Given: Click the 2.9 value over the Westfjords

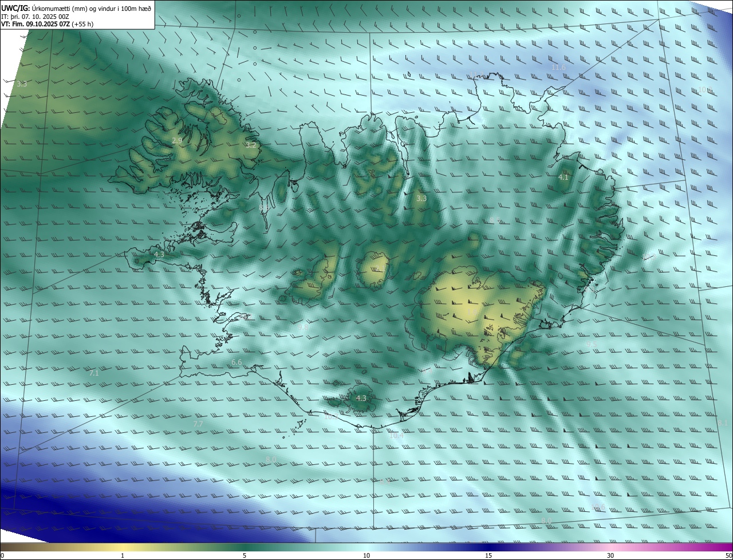Looking at the screenshot, I should coord(177,140).
